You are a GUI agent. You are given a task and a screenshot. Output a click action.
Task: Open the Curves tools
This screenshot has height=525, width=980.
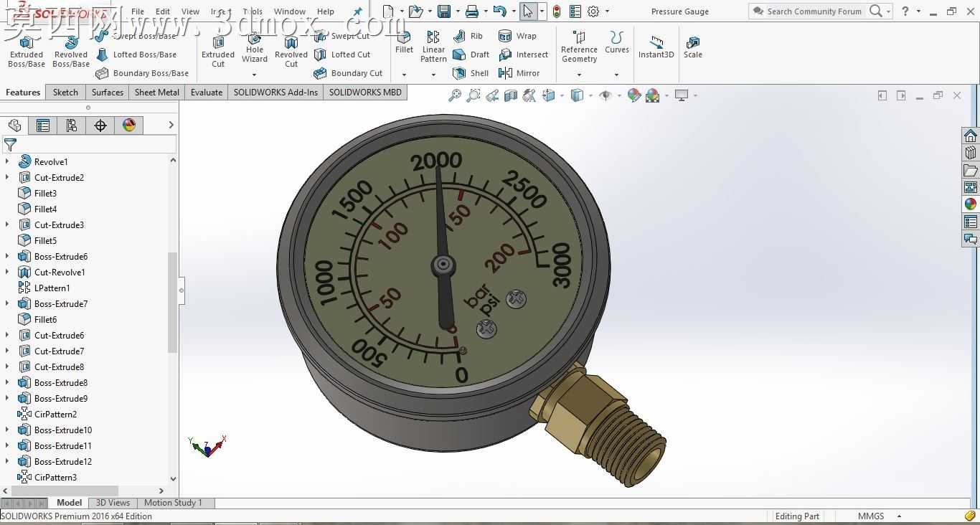click(617, 43)
